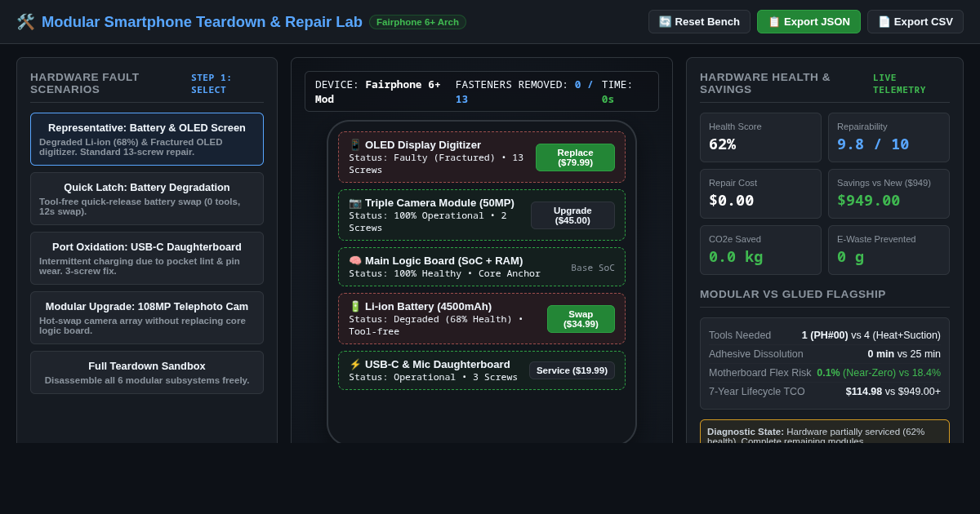The image size is (980, 514).
Task: Click the Savings vs New $949.00 card
Action: pyautogui.click(x=889, y=194)
